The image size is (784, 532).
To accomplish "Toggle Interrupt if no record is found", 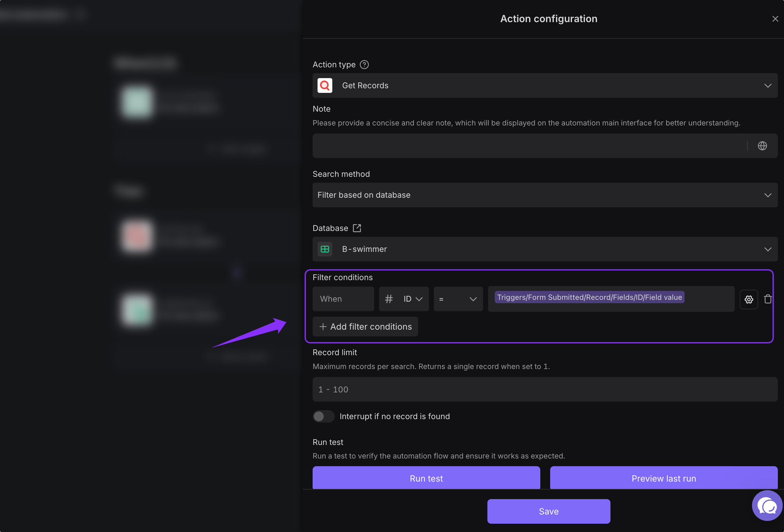I will pyautogui.click(x=323, y=416).
